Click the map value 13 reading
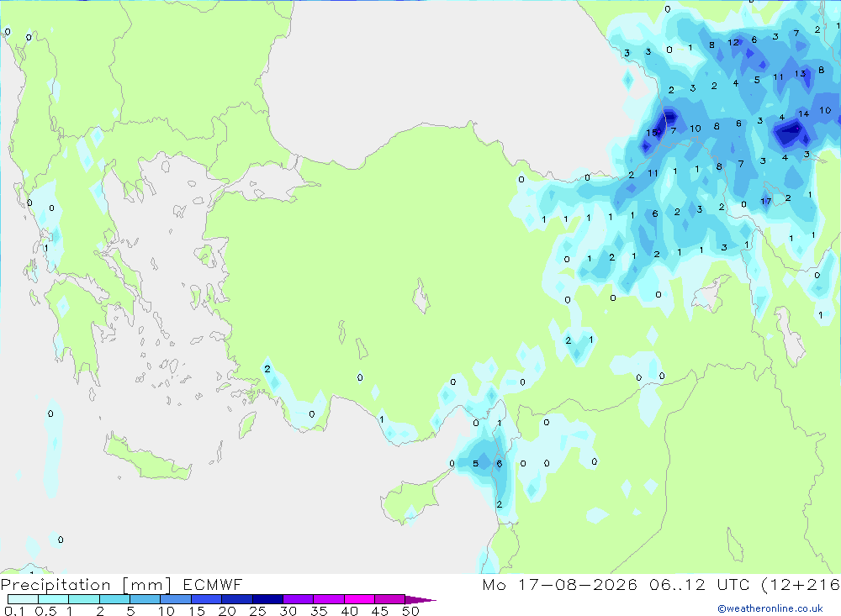The height and width of the screenshot is (616, 841). coord(800,74)
